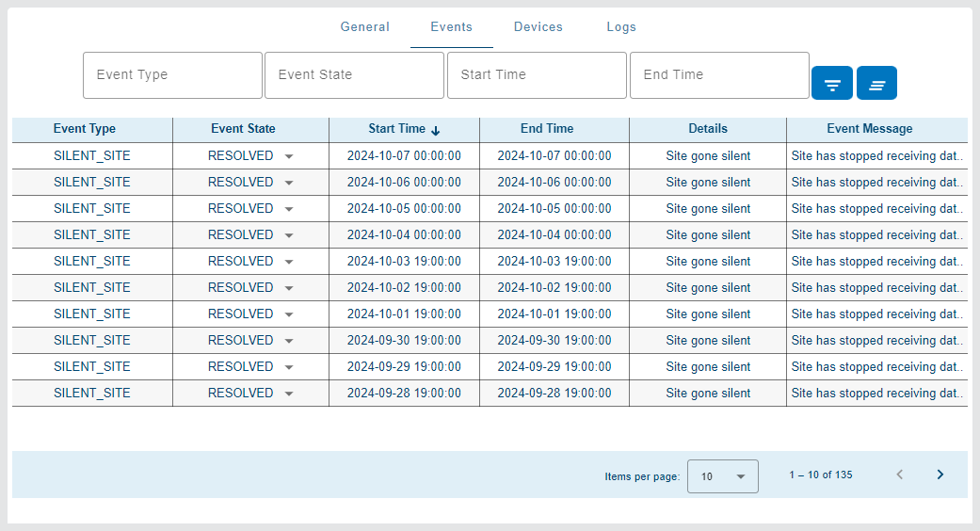This screenshot has height=531, width=980.
Task: Open Event State dropdown for 2024-10-07 row
Action: pos(289,156)
